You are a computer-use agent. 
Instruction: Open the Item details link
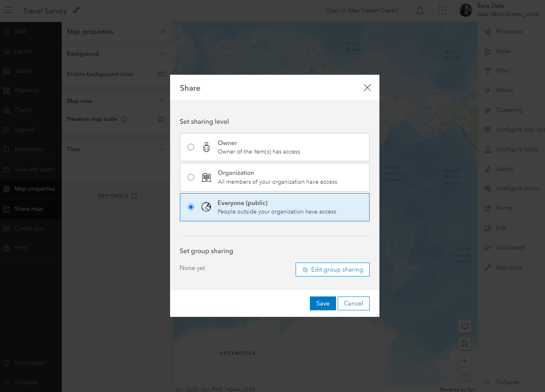click(x=117, y=196)
